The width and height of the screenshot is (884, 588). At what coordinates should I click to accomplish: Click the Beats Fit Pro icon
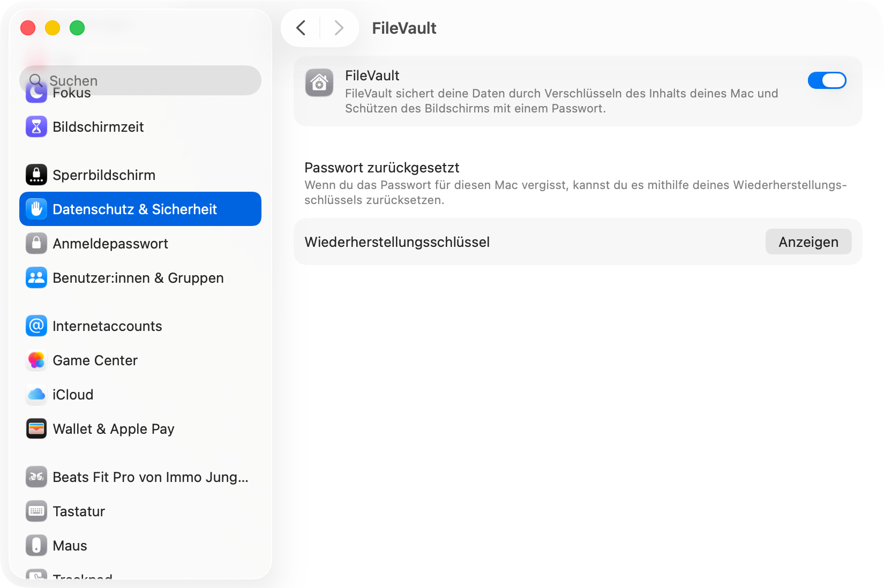[36, 477]
